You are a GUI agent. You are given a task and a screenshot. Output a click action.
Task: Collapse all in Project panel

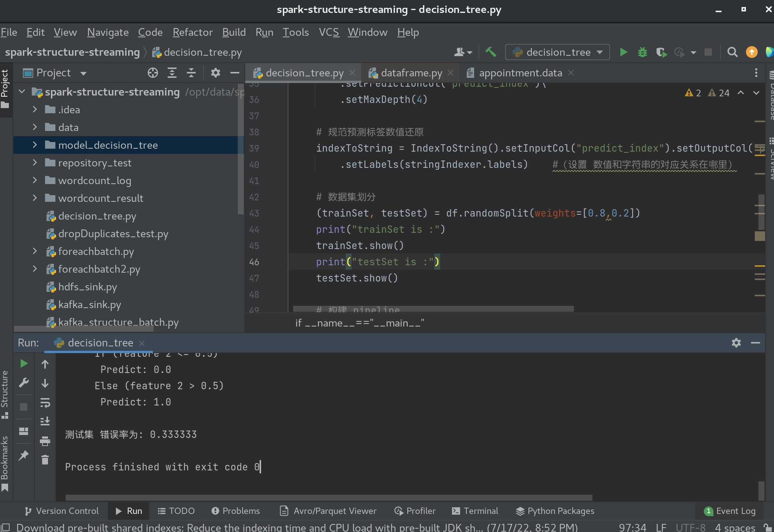pyautogui.click(x=191, y=73)
